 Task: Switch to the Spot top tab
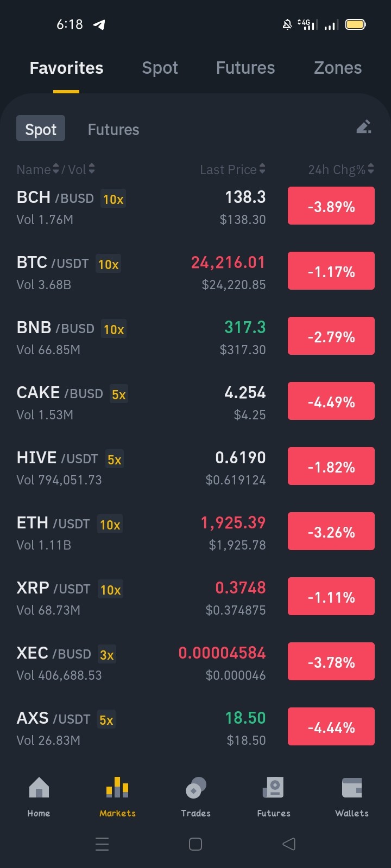coord(160,68)
